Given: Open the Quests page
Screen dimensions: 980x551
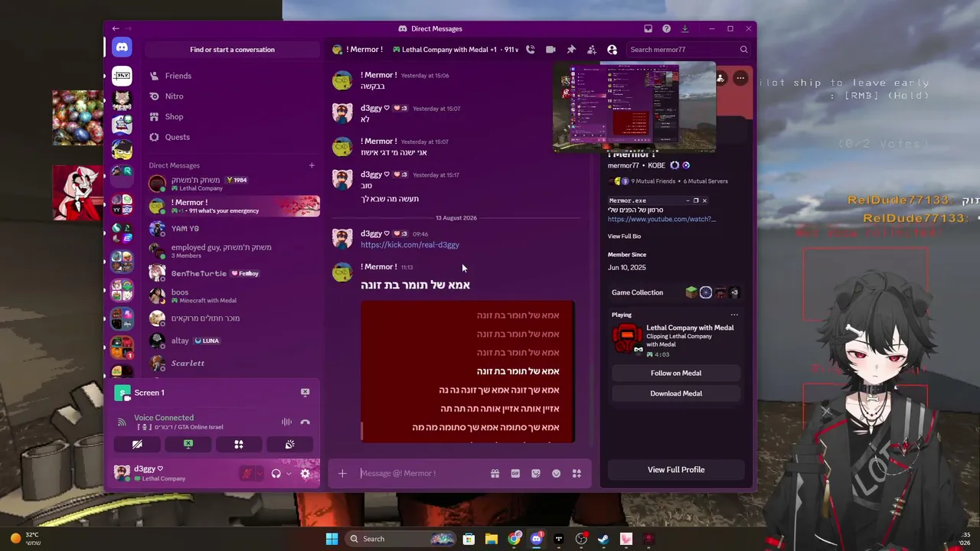Looking at the screenshot, I should point(232,137).
